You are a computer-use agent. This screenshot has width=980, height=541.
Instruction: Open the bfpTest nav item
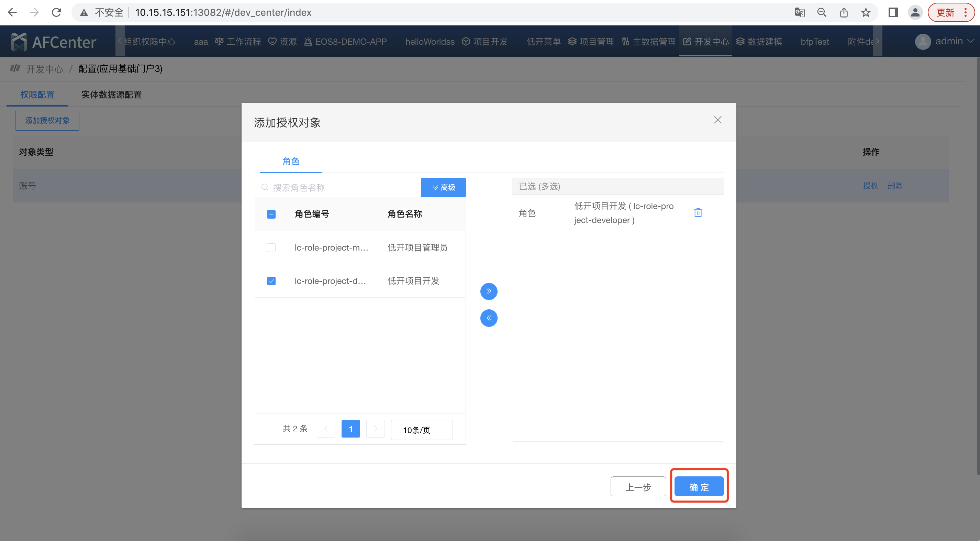814,42
